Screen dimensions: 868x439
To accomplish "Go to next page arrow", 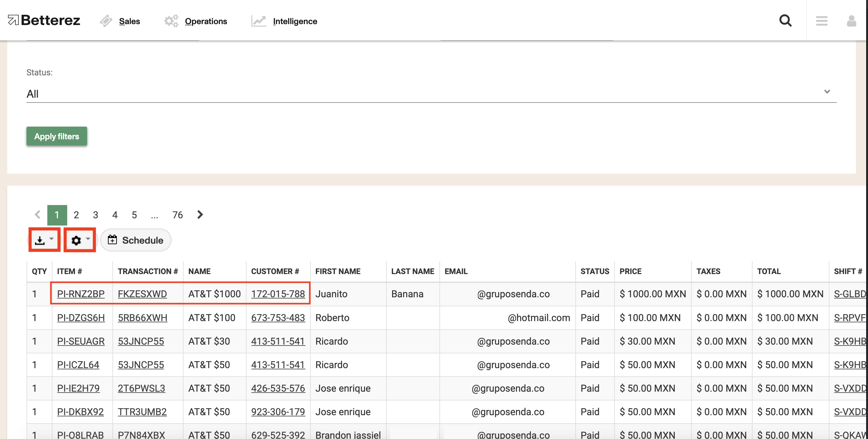I will click(200, 215).
